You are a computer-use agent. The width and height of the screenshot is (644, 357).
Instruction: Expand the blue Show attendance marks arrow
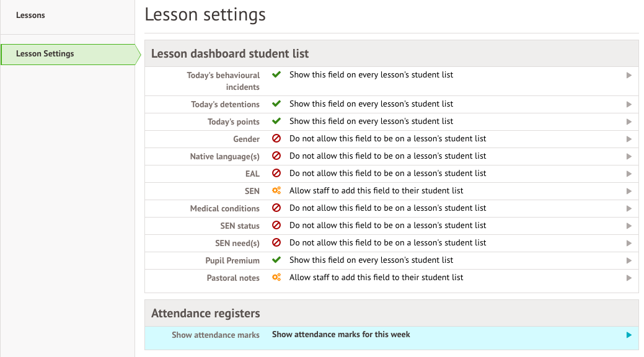tap(629, 335)
